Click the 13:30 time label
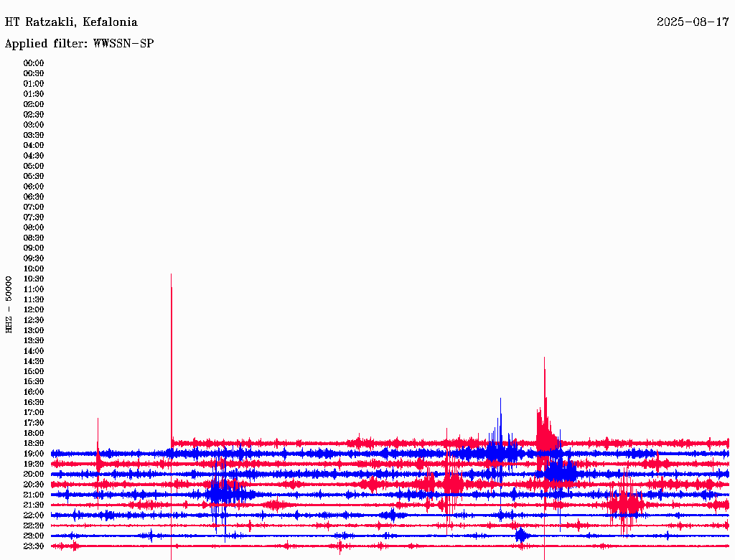 click(x=34, y=341)
